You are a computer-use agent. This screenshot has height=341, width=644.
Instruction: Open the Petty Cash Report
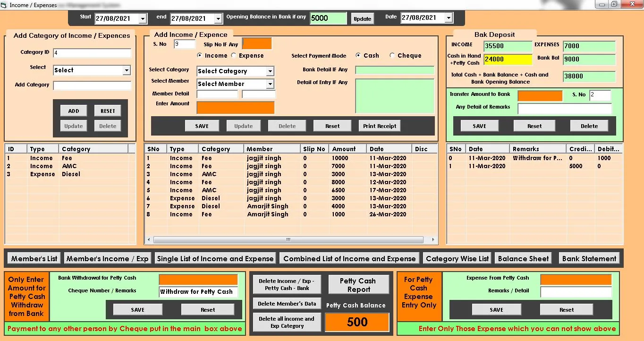coord(358,285)
